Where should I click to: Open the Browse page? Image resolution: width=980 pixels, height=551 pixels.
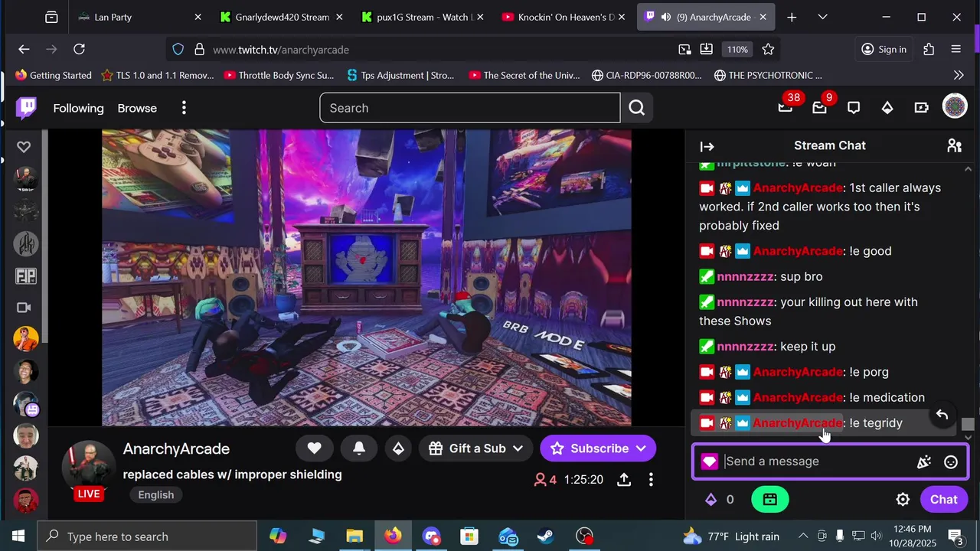pyautogui.click(x=137, y=108)
